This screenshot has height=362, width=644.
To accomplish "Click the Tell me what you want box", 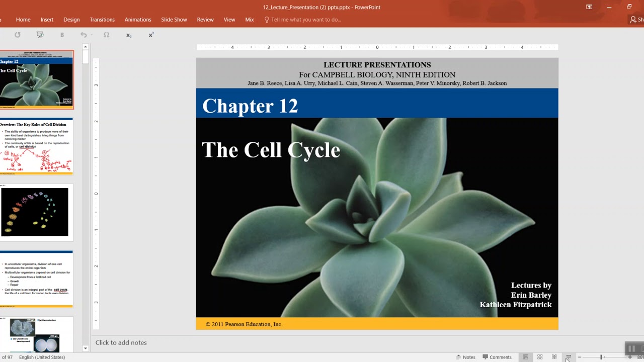I will tap(306, 20).
